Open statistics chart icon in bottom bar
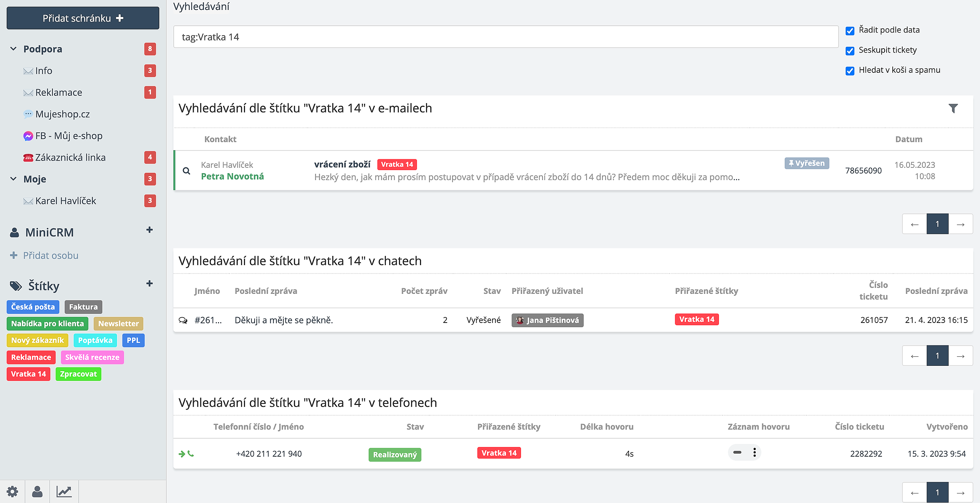 [64, 492]
